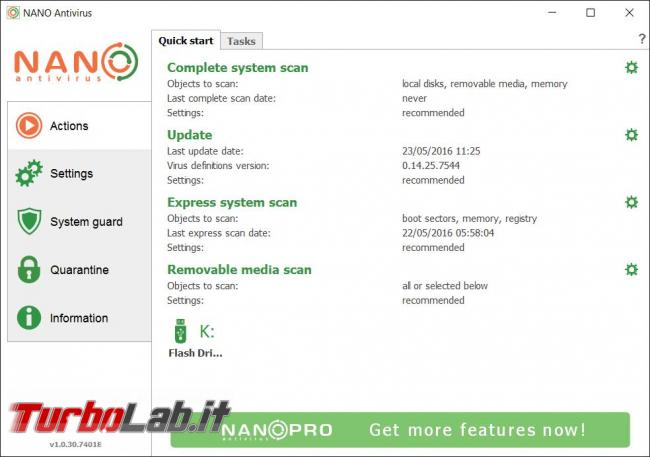Viewport: 650px width, 457px height.
Task: Select Information label in the sidebar
Action: (x=79, y=318)
